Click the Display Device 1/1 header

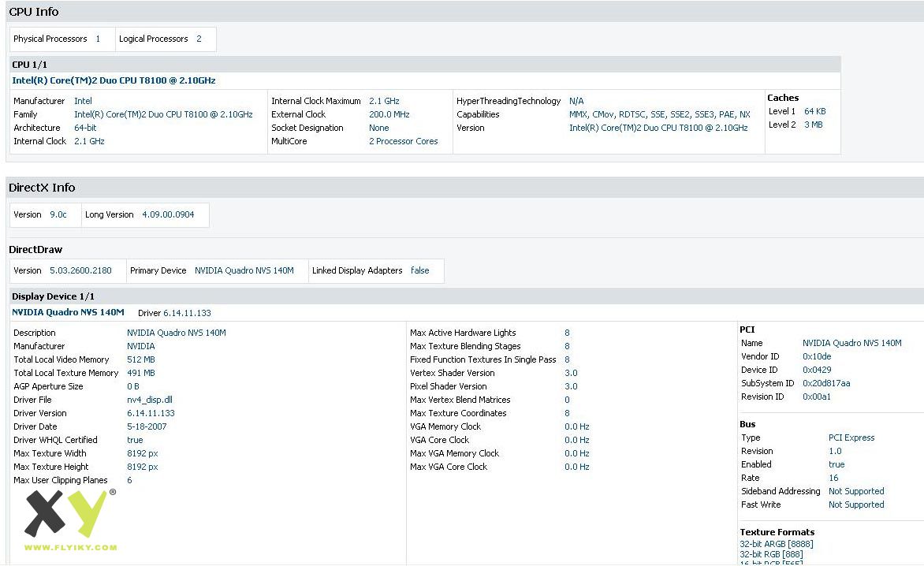[x=53, y=296]
